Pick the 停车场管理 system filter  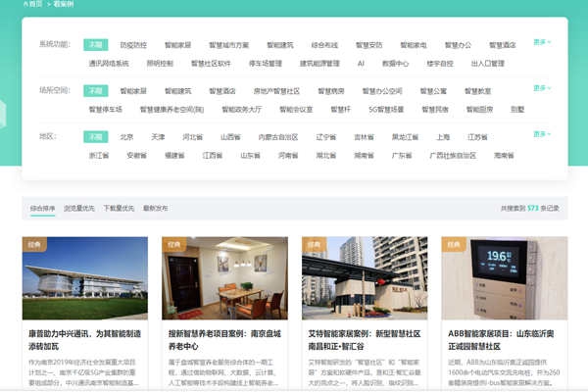[268, 64]
